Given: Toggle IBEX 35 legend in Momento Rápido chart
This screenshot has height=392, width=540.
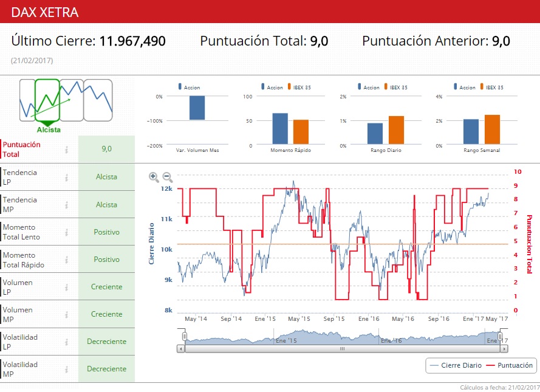Looking at the screenshot, I should (x=299, y=87).
